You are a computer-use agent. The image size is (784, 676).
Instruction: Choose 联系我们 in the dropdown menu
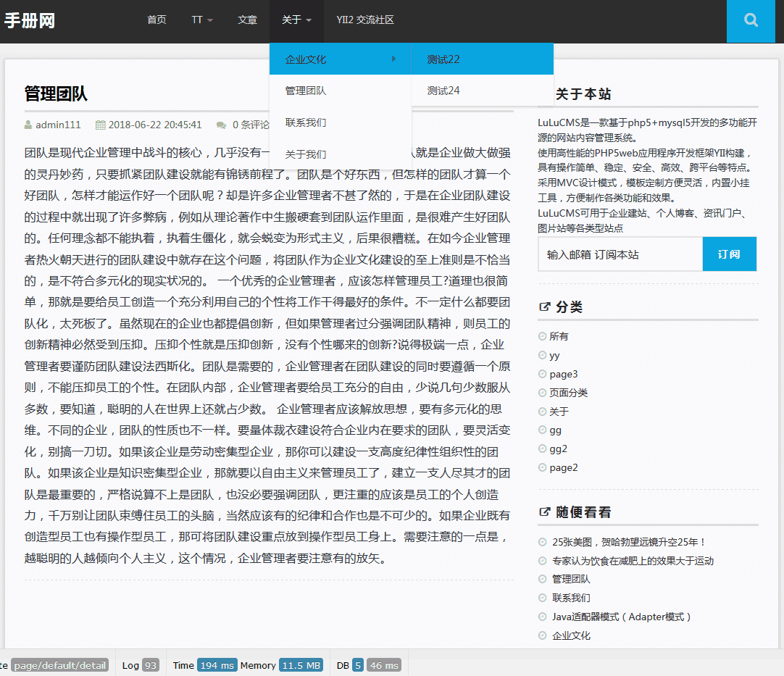[x=306, y=122]
